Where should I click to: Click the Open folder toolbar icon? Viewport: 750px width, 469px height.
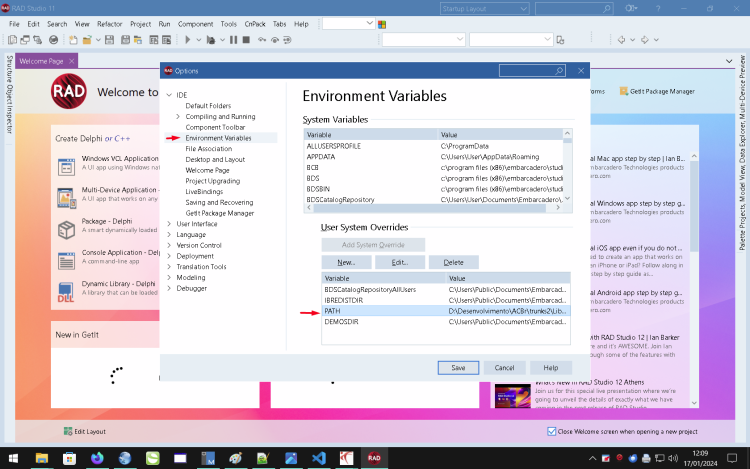(x=87, y=40)
